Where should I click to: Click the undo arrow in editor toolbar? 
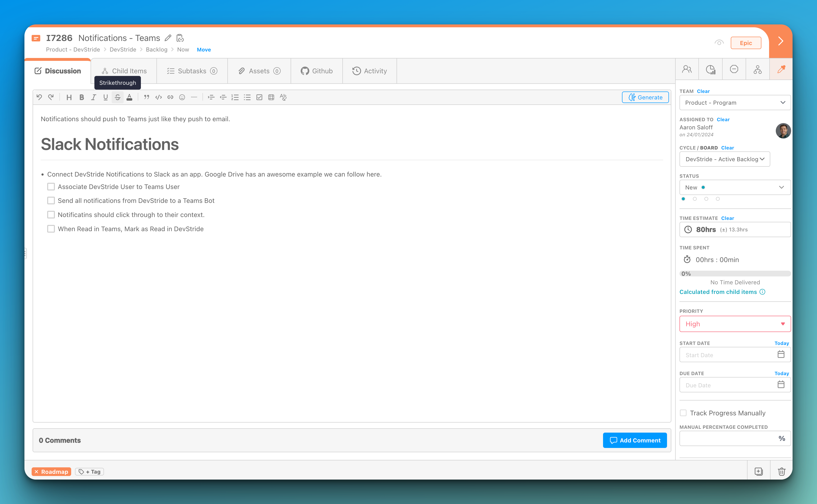point(39,97)
